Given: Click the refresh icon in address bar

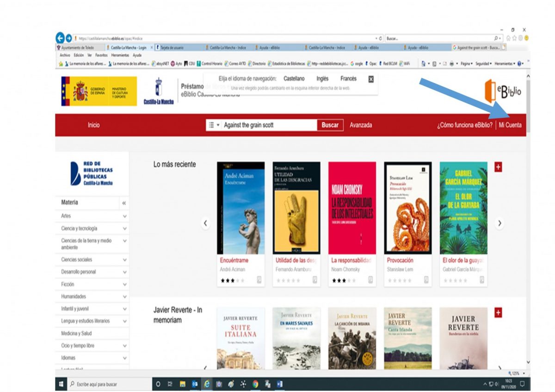Looking at the screenshot, I should (380, 39).
